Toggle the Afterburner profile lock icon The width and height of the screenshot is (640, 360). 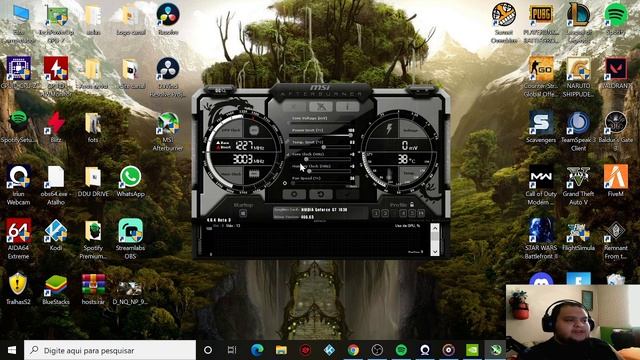point(412,204)
